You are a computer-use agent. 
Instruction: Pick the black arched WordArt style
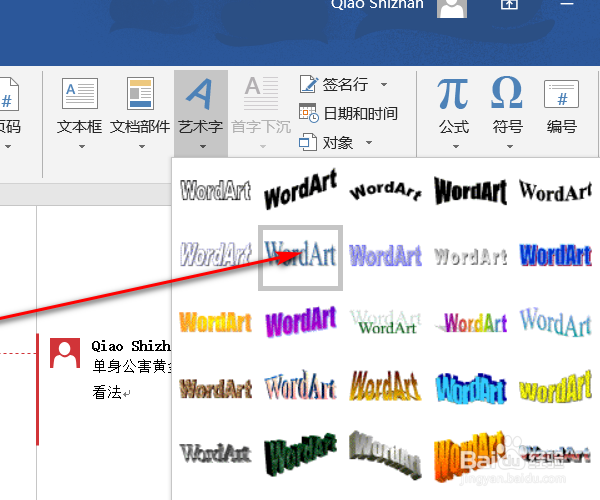(x=386, y=191)
